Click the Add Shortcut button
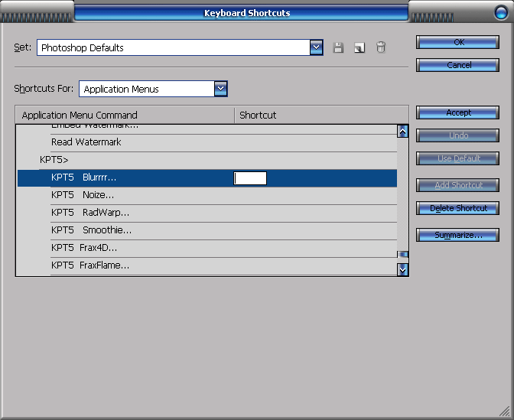 click(x=457, y=185)
